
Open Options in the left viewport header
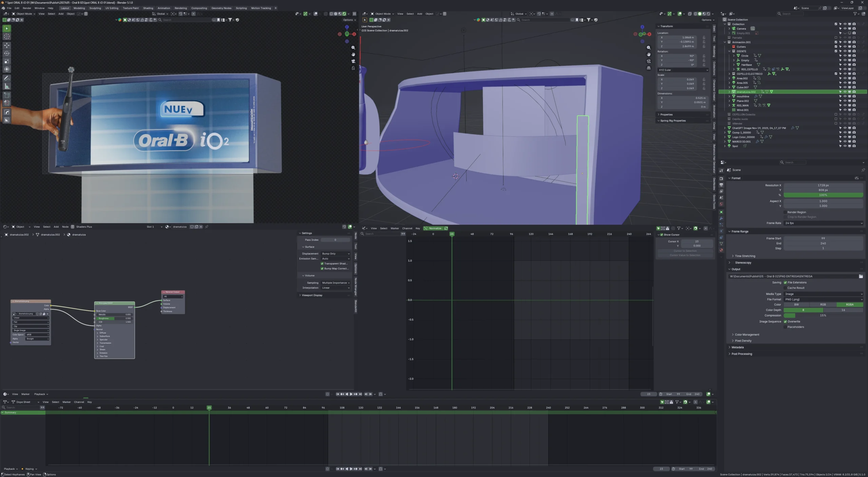[x=349, y=20]
